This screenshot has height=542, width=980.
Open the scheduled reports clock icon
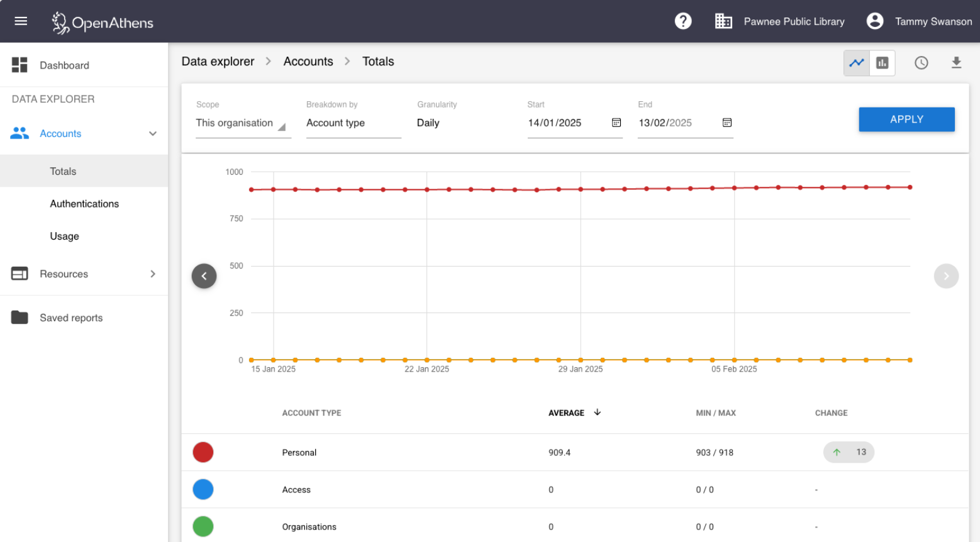(921, 63)
